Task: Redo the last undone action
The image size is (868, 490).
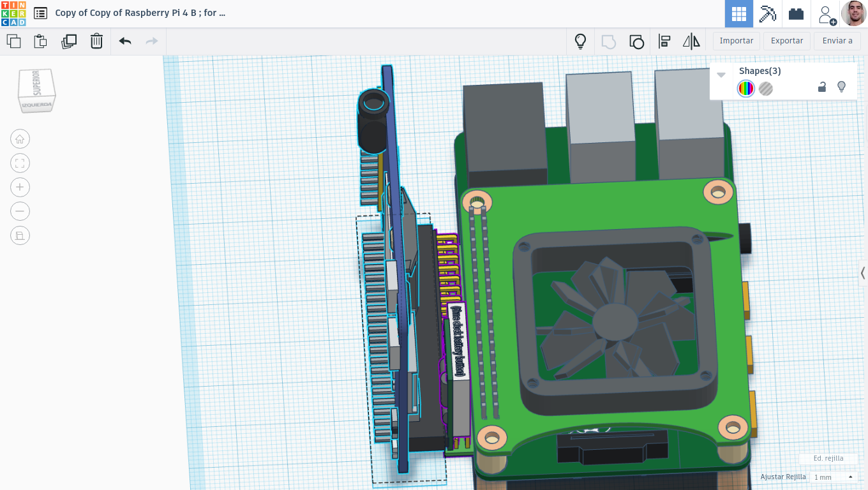Action: pyautogui.click(x=152, y=41)
